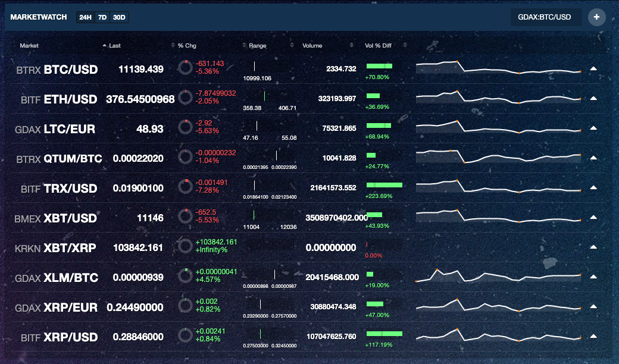Switch to the 30D timeframe

(x=119, y=17)
